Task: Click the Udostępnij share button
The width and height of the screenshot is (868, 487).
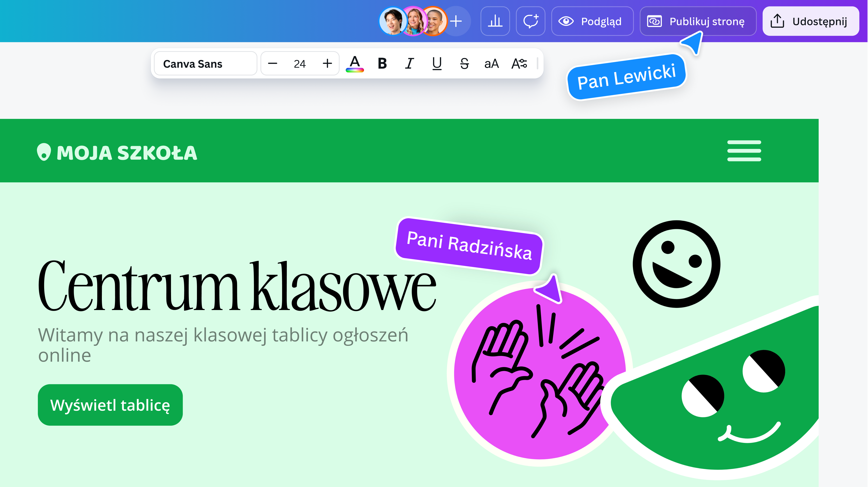Action: click(810, 21)
